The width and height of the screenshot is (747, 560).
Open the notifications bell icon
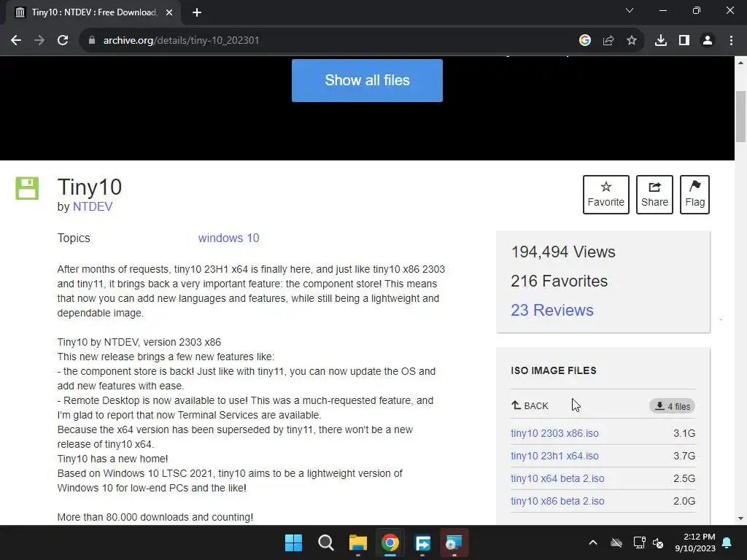point(727,542)
